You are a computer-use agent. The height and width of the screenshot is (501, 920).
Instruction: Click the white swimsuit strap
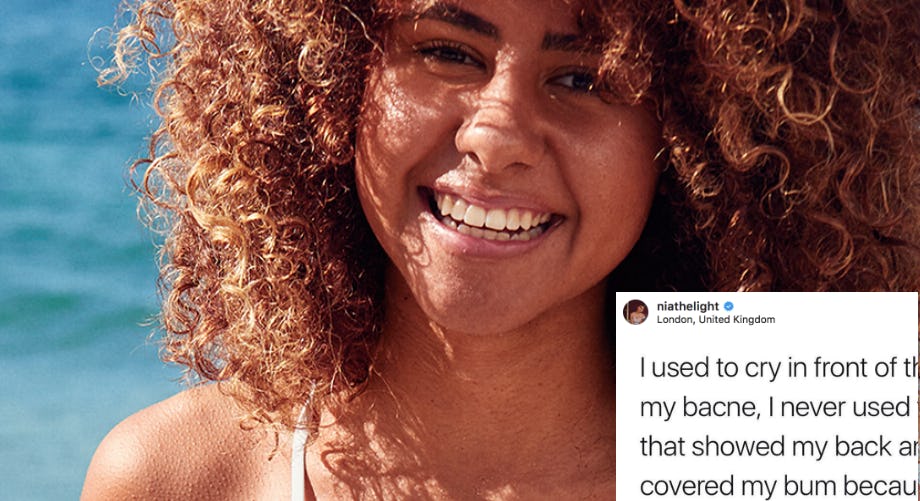[302, 452]
